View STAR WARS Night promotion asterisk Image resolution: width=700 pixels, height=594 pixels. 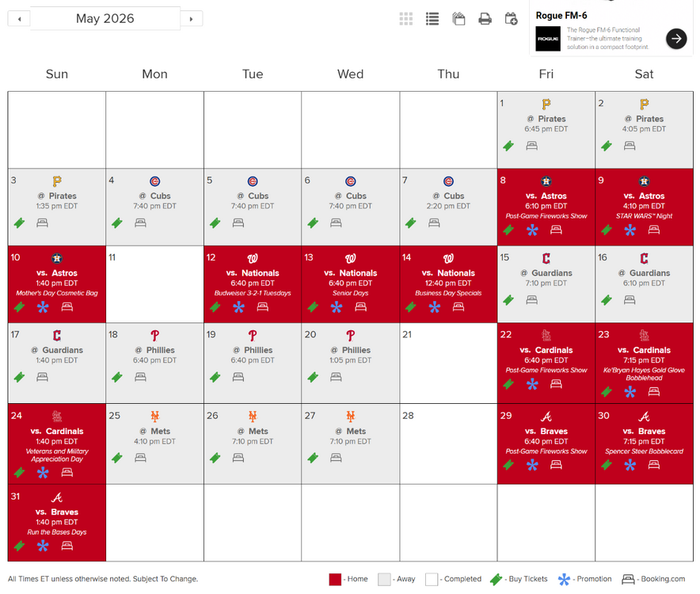pos(630,230)
